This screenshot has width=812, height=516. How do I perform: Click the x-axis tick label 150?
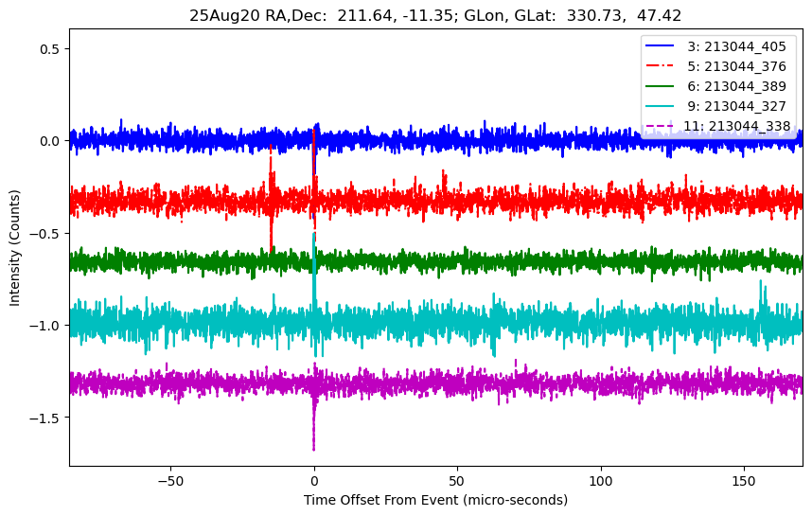click(x=744, y=481)
